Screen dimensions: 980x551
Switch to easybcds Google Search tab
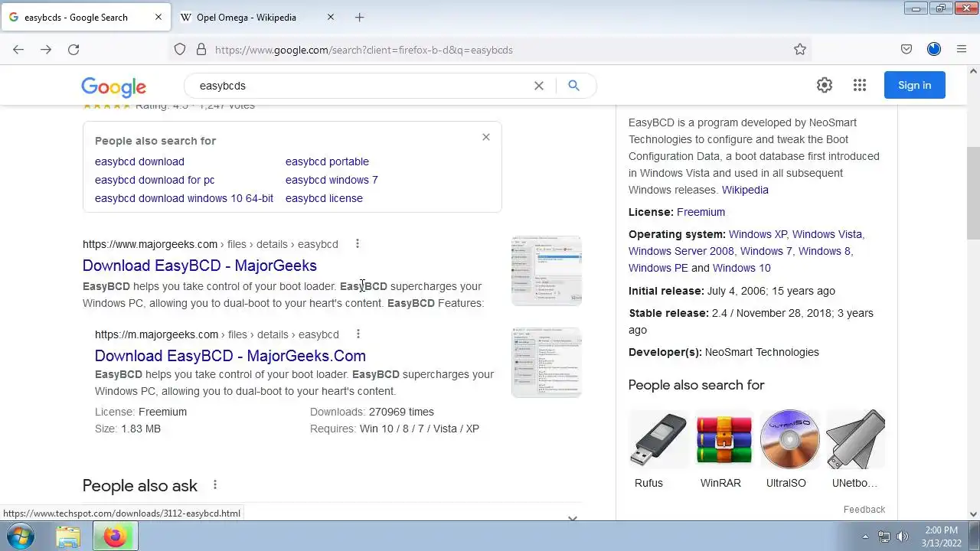[77, 18]
